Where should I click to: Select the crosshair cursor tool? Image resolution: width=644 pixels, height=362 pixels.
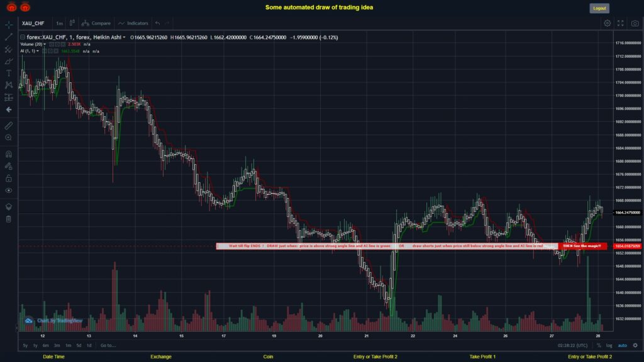click(9, 25)
